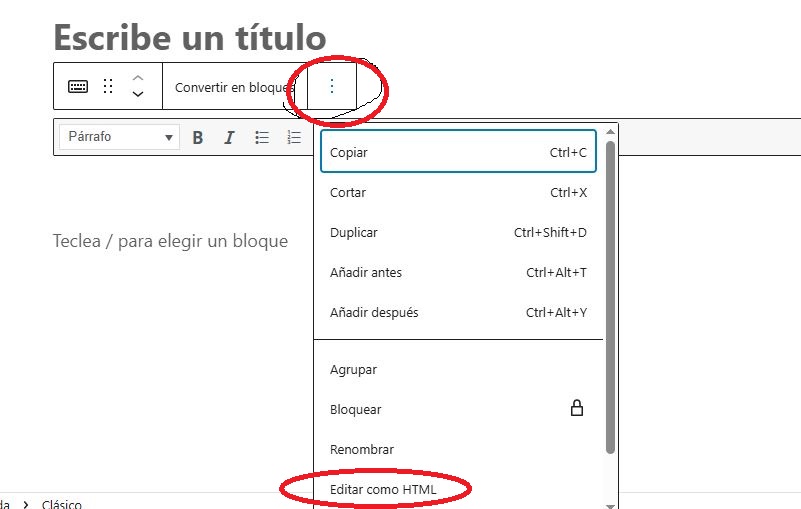Screen dimensions: 801x509
Task: Move block down with the chevron arrow
Action: coord(138,95)
